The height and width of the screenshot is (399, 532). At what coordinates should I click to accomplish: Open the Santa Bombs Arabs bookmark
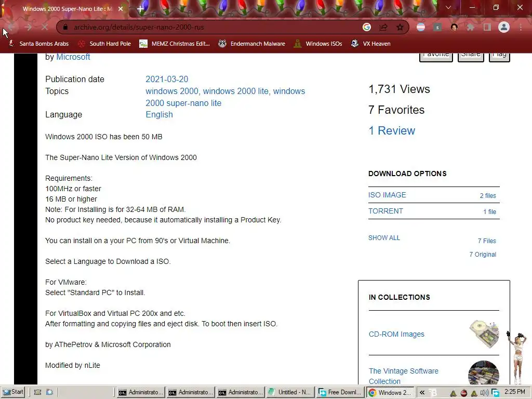pyautogui.click(x=38, y=44)
